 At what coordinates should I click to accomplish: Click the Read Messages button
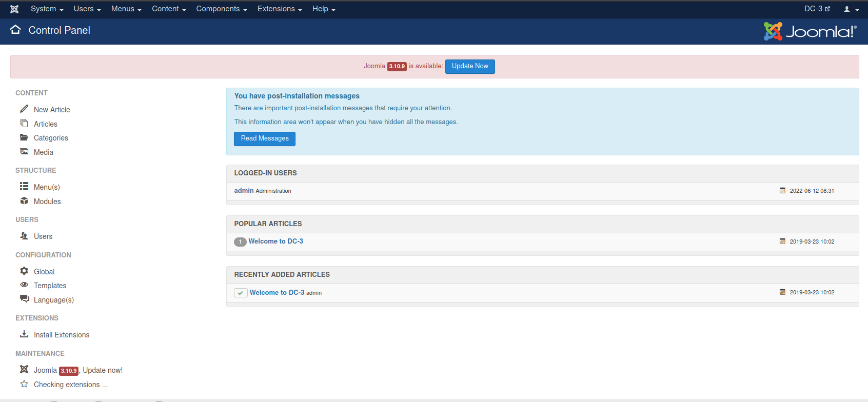click(x=265, y=138)
